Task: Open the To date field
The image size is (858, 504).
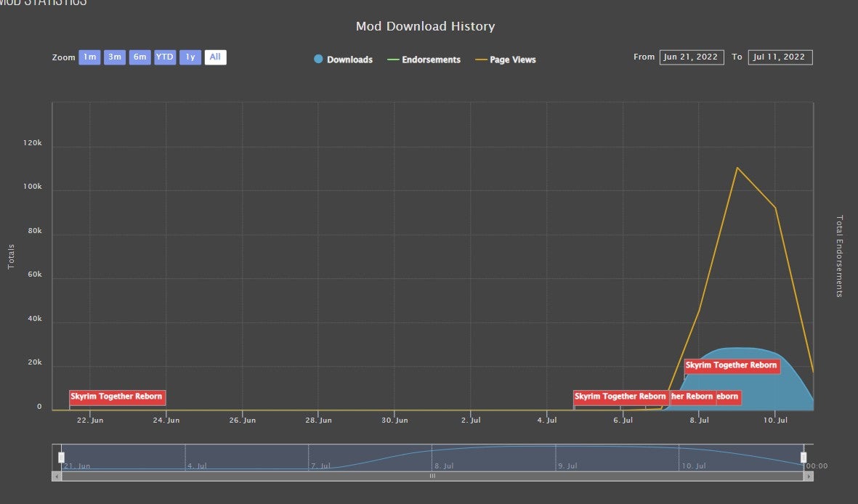Action: point(780,57)
